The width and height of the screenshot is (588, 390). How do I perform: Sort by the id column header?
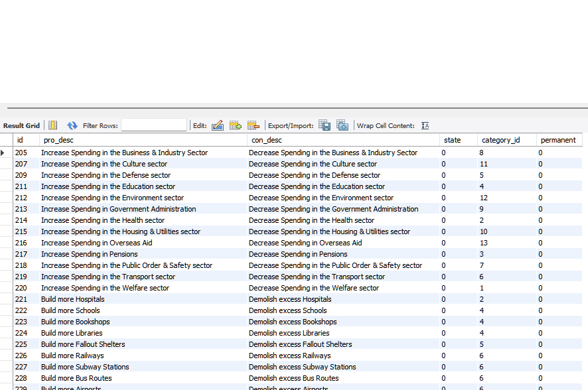pos(20,140)
